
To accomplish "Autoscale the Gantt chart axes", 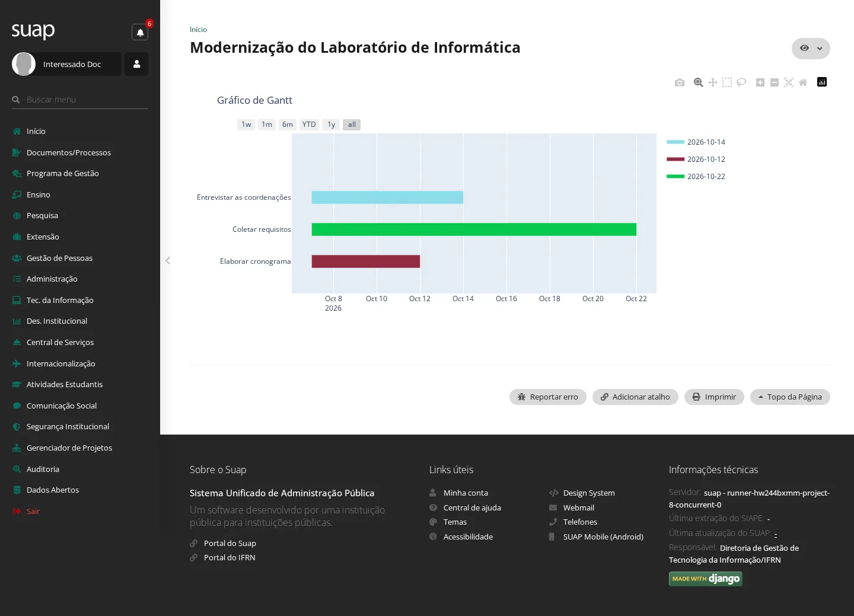I will coord(789,82).
